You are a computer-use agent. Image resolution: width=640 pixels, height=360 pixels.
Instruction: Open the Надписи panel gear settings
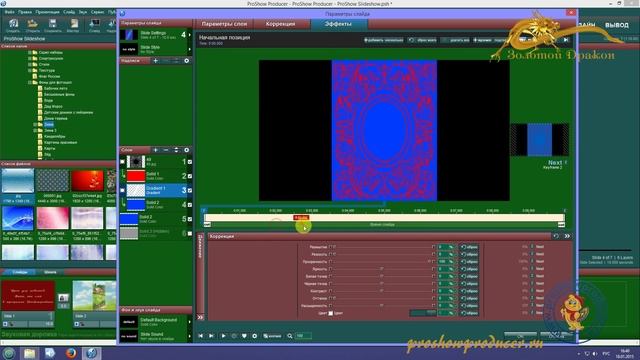tap(187, 60)
